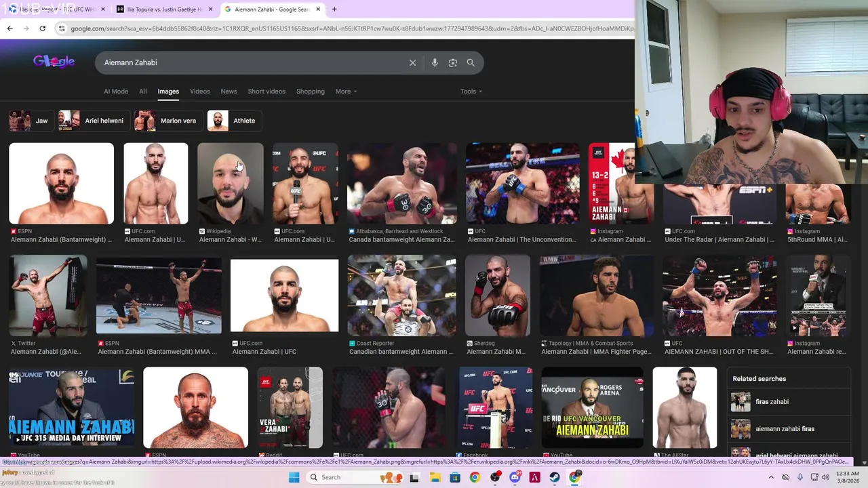
Task: Filter images by the Ariel helwani chip
Action: coord(93,121)
